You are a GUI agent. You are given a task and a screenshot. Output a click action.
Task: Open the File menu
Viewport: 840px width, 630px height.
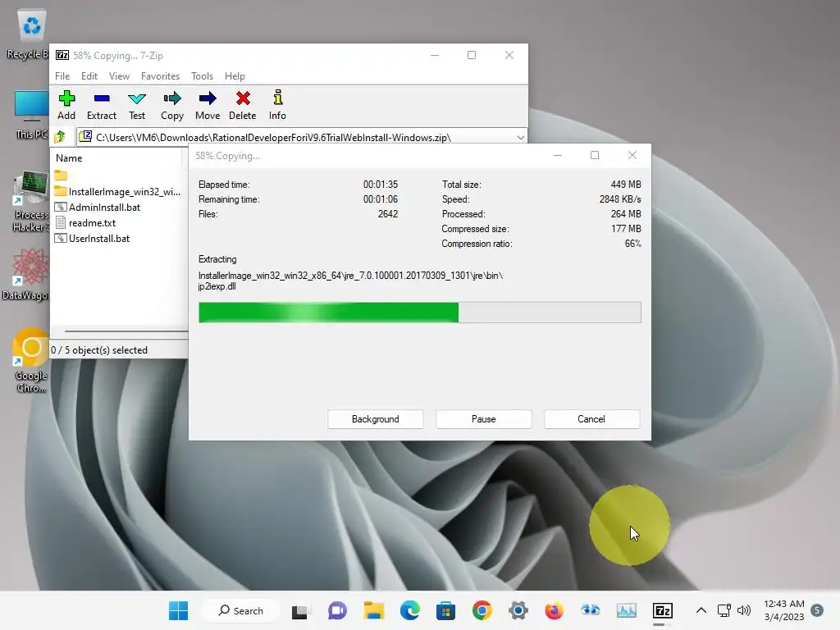(62, 76)
